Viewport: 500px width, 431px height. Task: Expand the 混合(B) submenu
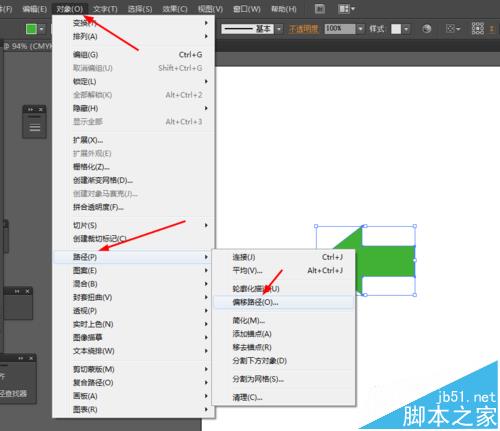(133, 284)
